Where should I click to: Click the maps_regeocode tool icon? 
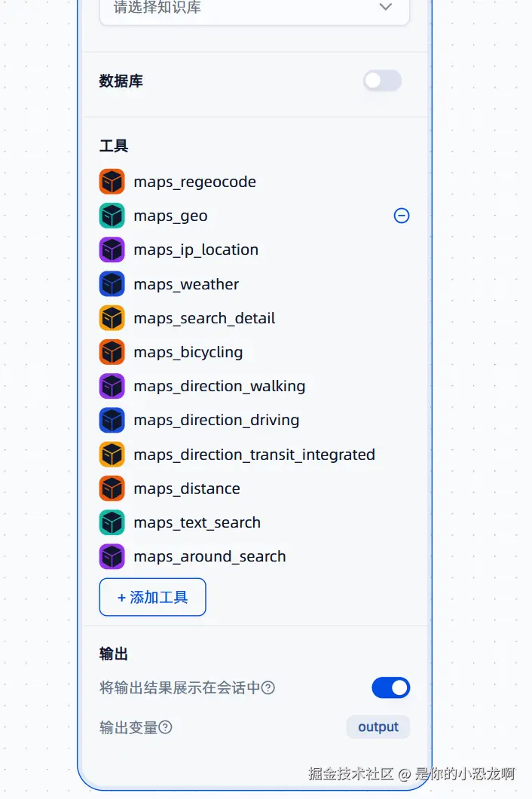[x=112, y=182]
